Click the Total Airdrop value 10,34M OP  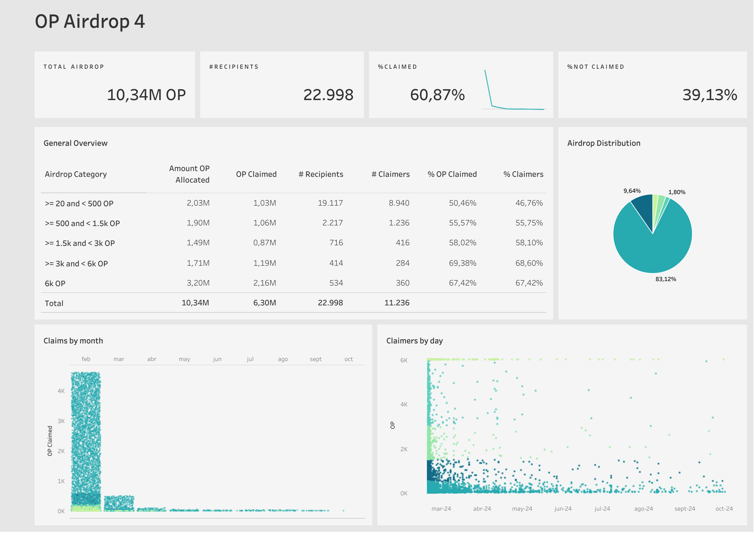tap(147, 95)
